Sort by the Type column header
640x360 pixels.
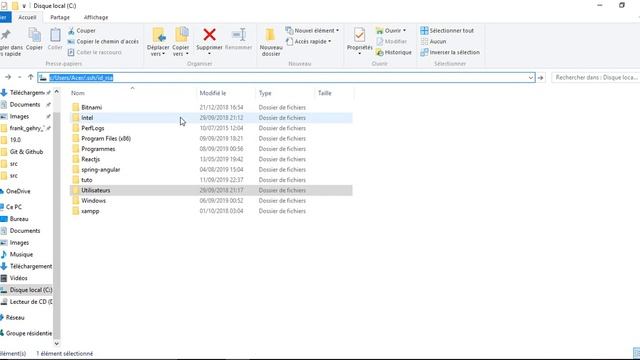(x=265, y=93)
